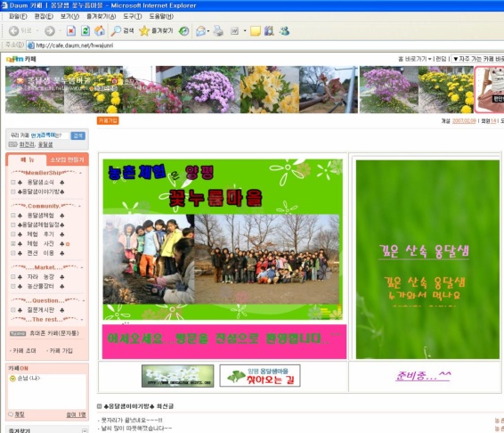Open Back button history dropdown arrow
This screenshot has height=433, width=504.
(37, 31)
